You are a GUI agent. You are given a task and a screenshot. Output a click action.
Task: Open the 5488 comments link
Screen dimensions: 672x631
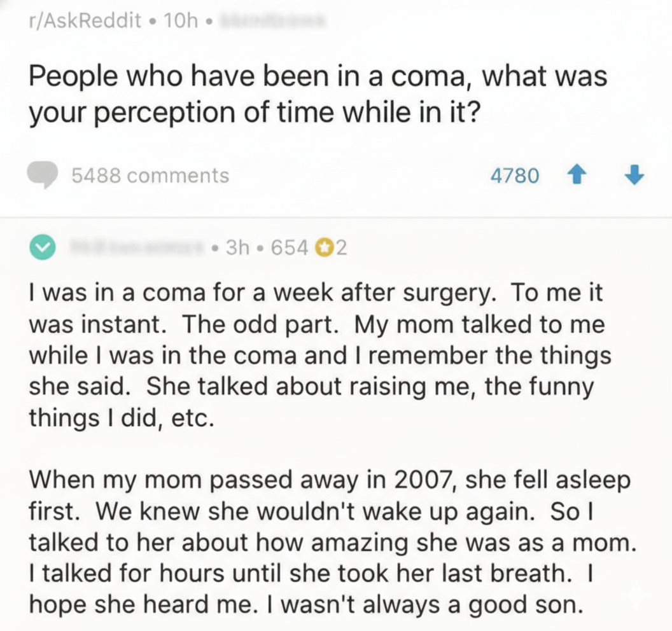[x=150, y=175]
